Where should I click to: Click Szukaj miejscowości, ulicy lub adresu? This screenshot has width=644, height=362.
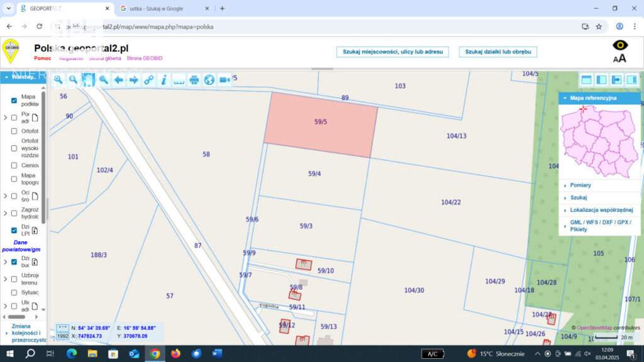coord(392,52)
